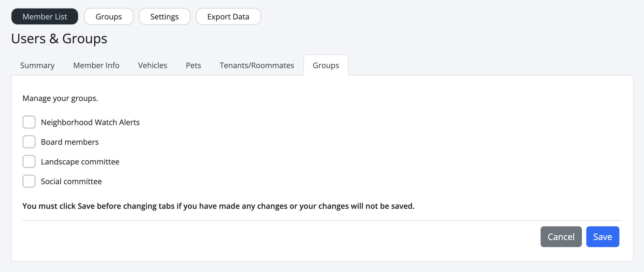Screen dimensions: 644x272
Task: Select the Vehicles tab
Action: click(x=152, y=65)
